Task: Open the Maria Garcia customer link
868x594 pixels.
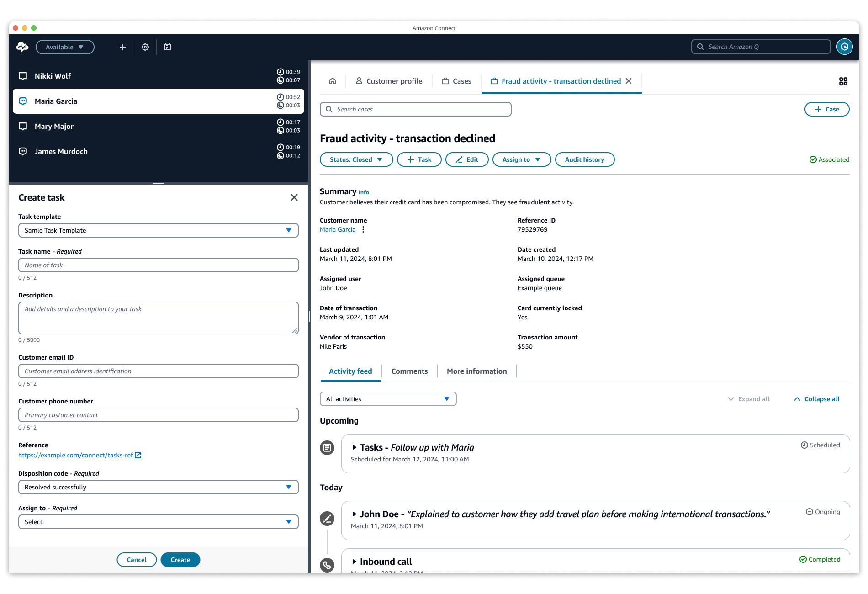Action: pyautogui.click(x=338, y=229)
